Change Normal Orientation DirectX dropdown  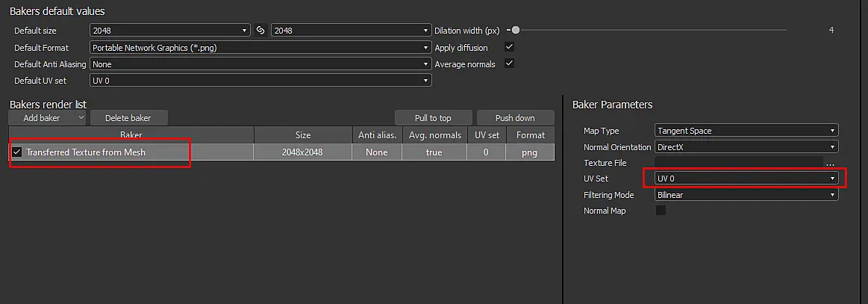point(746,147)
